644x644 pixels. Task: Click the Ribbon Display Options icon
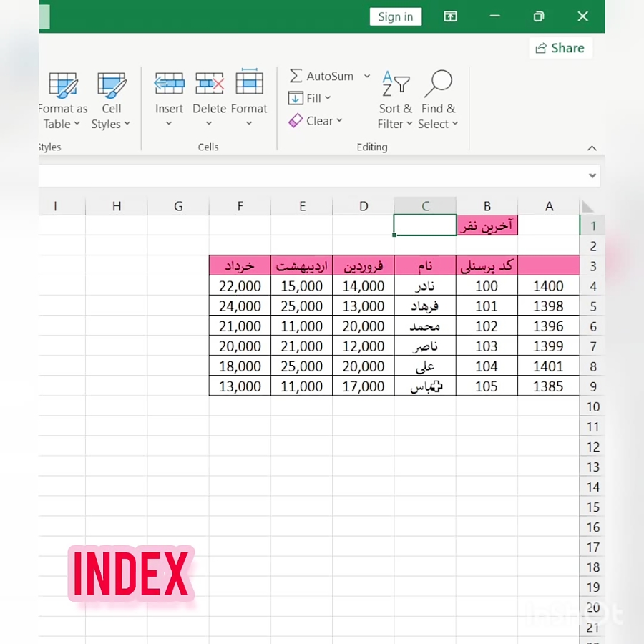[x=450, y=16]
